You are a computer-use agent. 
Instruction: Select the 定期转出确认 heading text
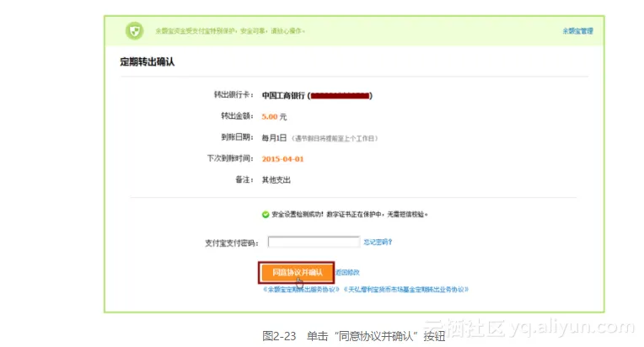pos(147,62)
